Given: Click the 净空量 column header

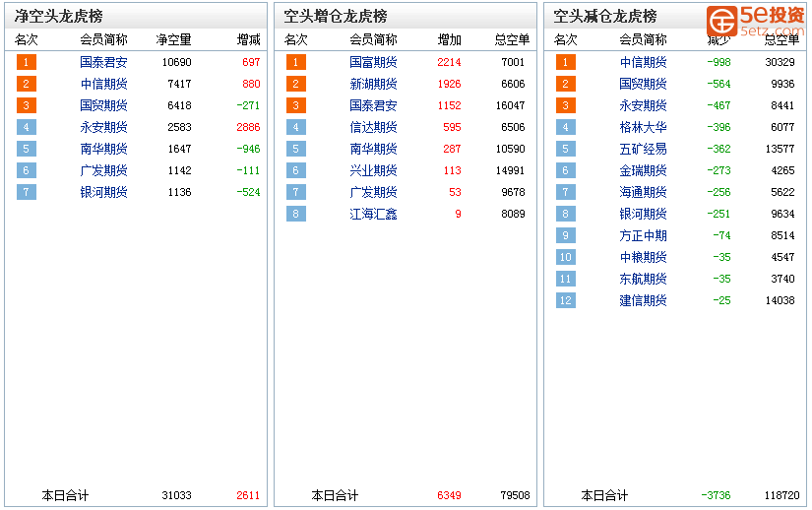Looking at the screenshot, I should (174, 39).
